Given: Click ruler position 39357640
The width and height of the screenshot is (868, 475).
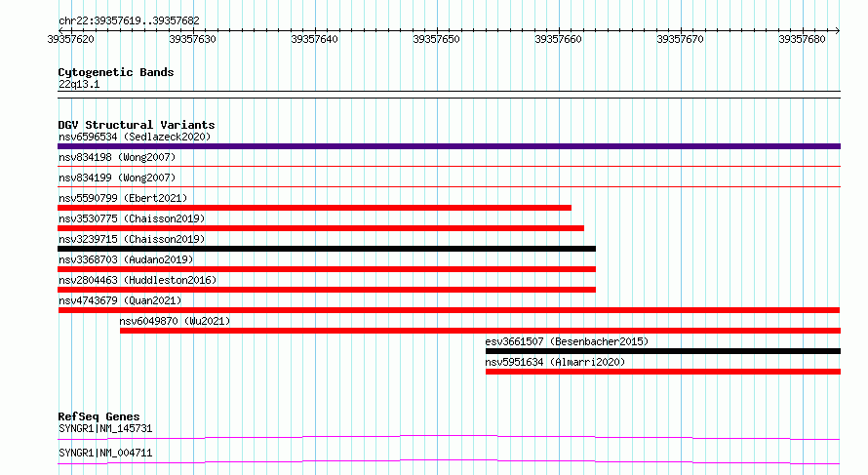Looking at the screenshot, I should (x=314, y=39).
